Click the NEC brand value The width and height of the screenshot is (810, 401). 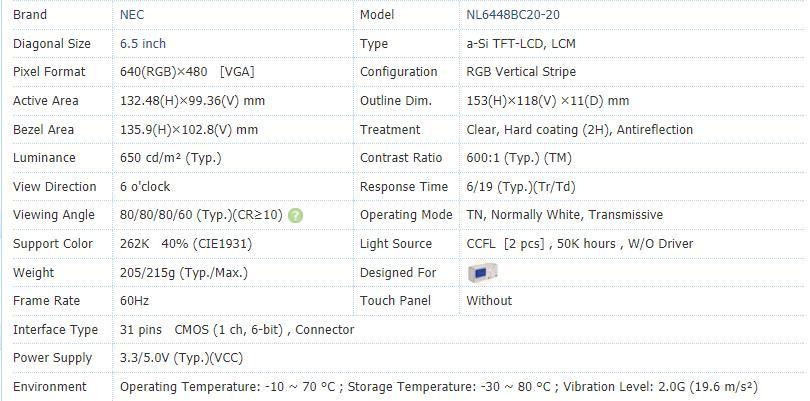tap(132, 14)
